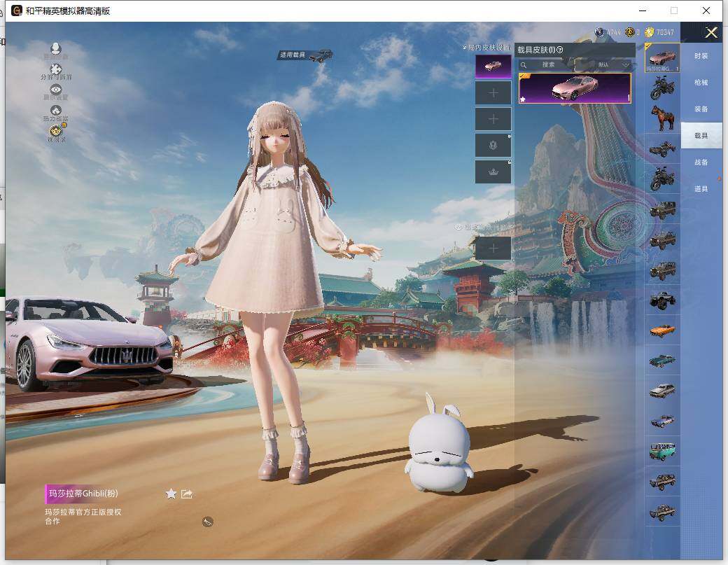Click the crown skin slot
The width and height of the screenshot is (728, 565).
point(493,172)
